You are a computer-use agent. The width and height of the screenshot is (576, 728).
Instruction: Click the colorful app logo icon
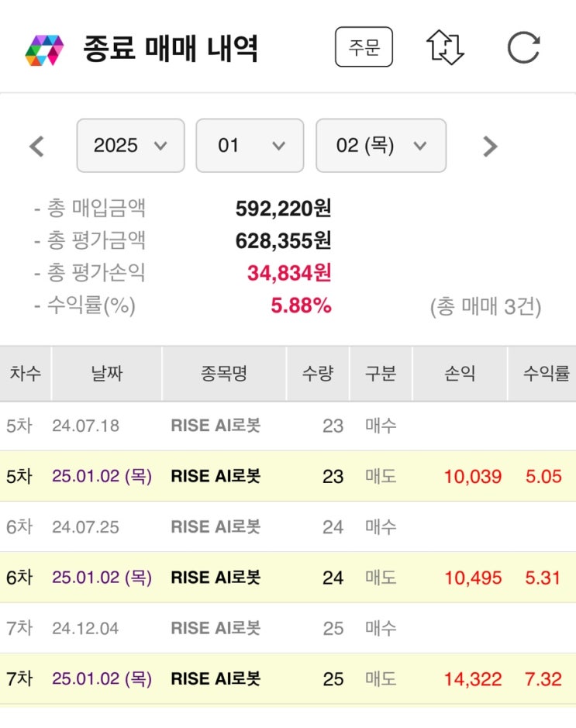(x=44, y=49)
